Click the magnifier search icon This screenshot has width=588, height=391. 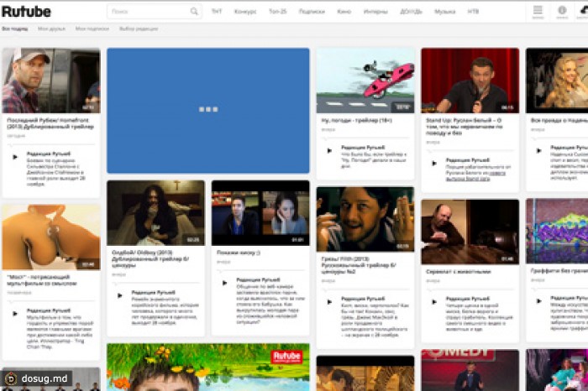(194, 12)
